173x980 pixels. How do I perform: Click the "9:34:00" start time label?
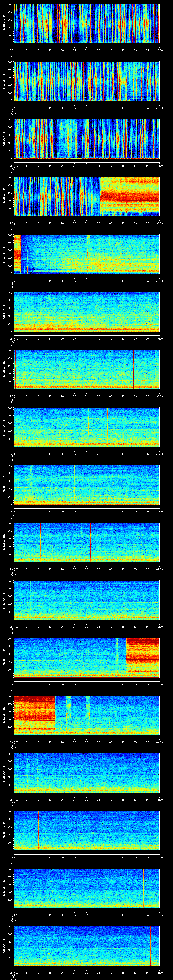14,223
